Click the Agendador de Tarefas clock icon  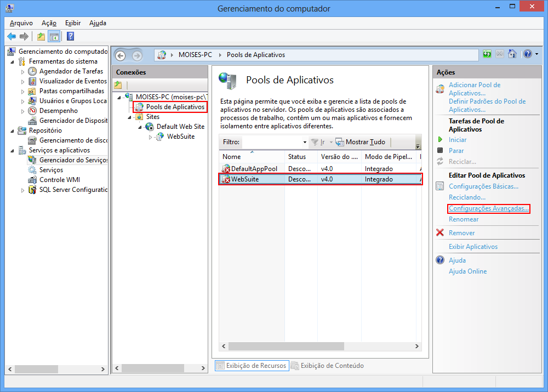(32, 71)
